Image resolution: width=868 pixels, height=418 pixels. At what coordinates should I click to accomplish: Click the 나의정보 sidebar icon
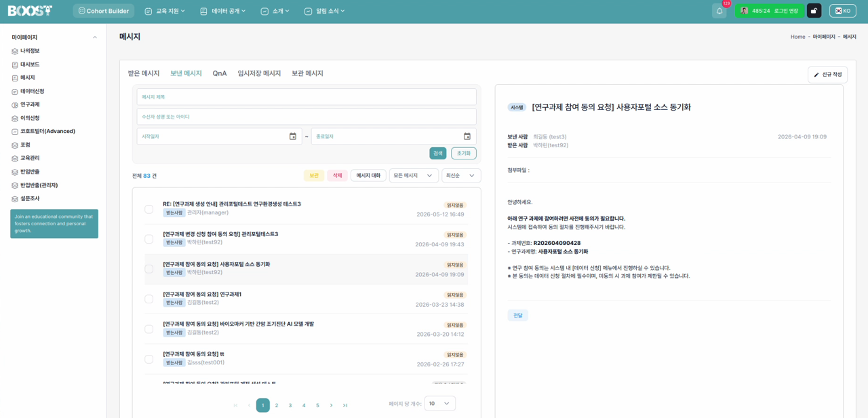[15, 52]
